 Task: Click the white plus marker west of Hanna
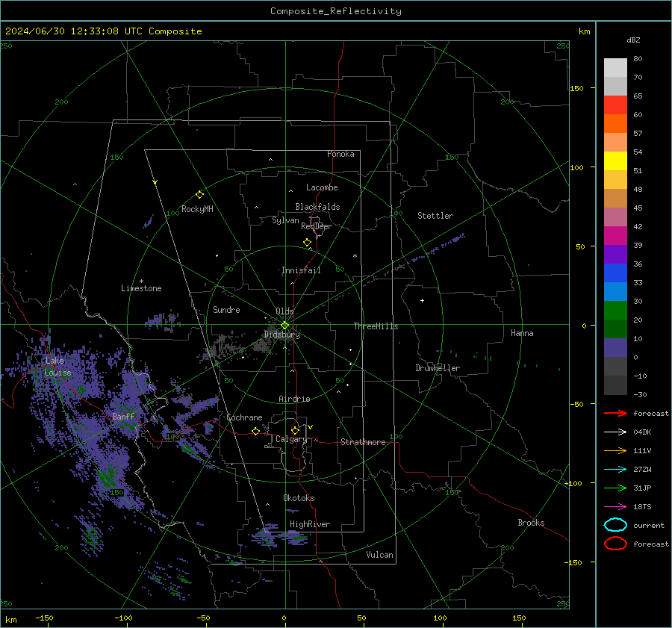(x=422, y=300)
